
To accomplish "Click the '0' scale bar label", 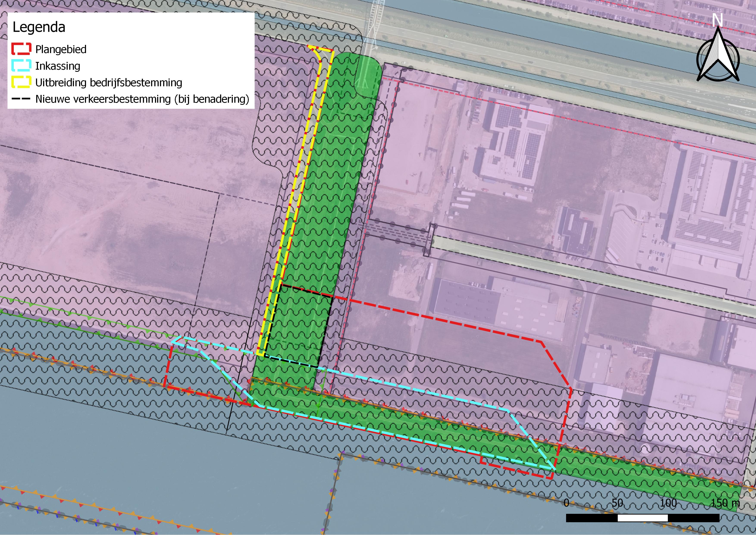I will pos(566,503).
